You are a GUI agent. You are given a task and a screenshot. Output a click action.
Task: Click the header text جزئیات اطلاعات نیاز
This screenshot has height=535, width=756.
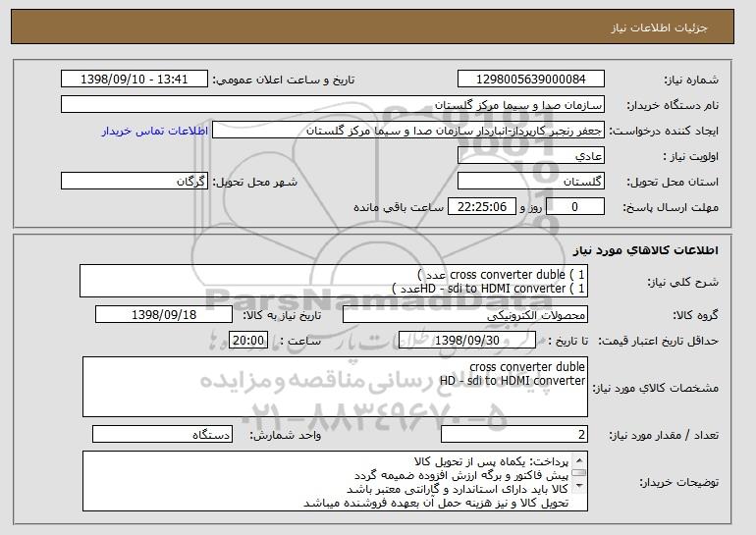pos(660,27)
